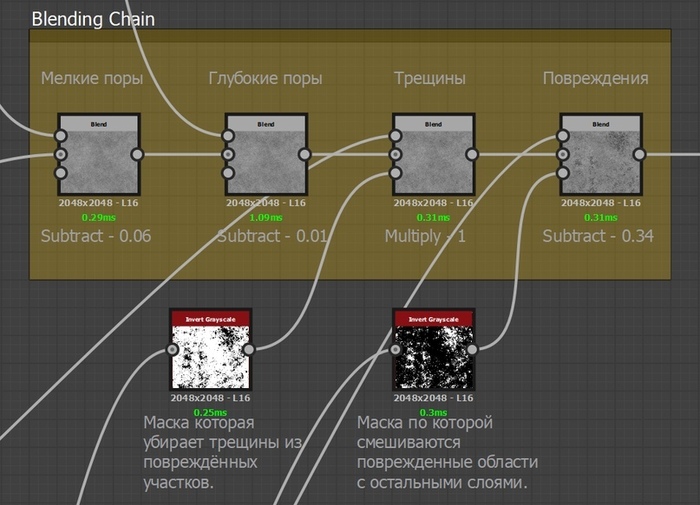Screen dimensions: 700x505
Task: Click bottom input port of Глубокие поры node
Action: (x=228, y=173)
